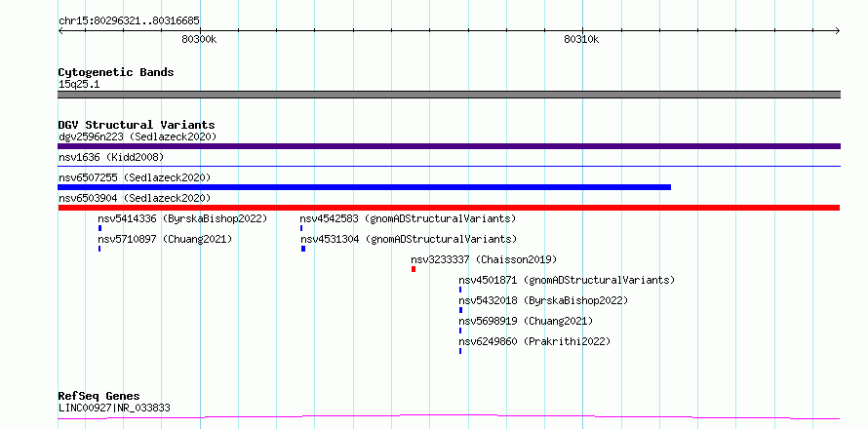The height and width of the screenshot is (429, 868).
Task: Click the Cytogenetic Bands track heading
Action: click(x=116, y=72)
